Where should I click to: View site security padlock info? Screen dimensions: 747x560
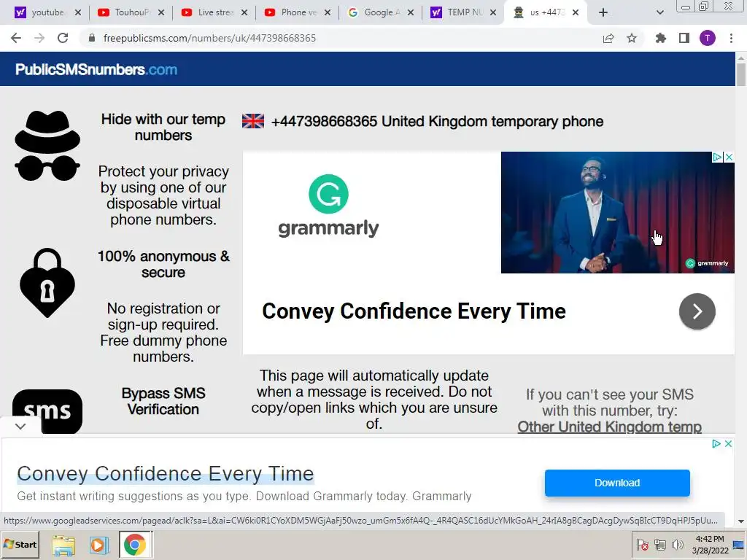click(x=92, y=38)
